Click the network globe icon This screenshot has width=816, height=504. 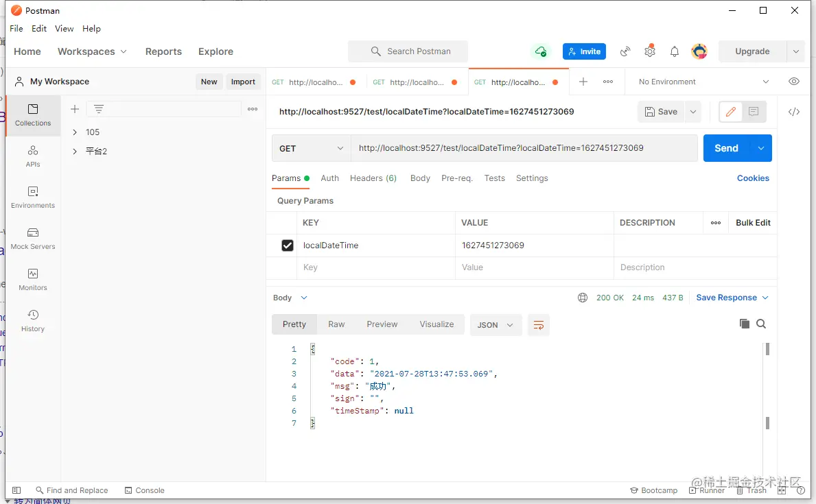[583, 298]
